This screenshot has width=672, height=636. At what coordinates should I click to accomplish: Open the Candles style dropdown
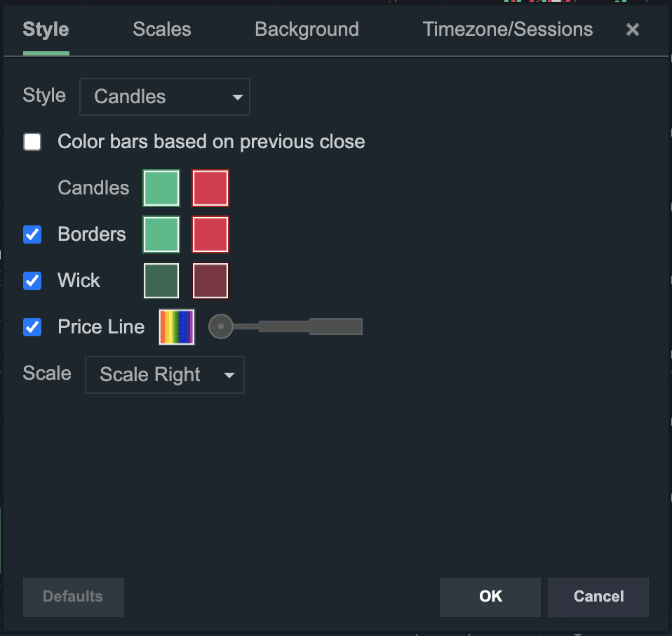point(165,97)
